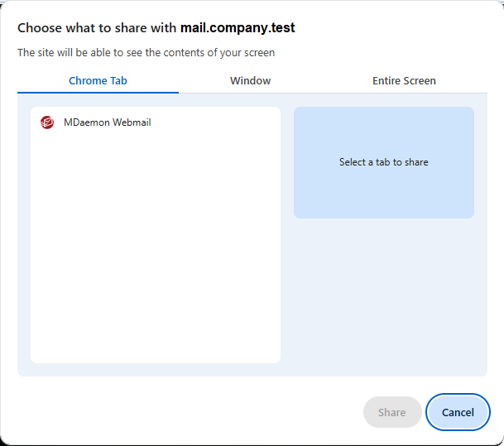504x446 pixels.
Task: Open the Entire Screen tab
Action: tap(404, 80)
